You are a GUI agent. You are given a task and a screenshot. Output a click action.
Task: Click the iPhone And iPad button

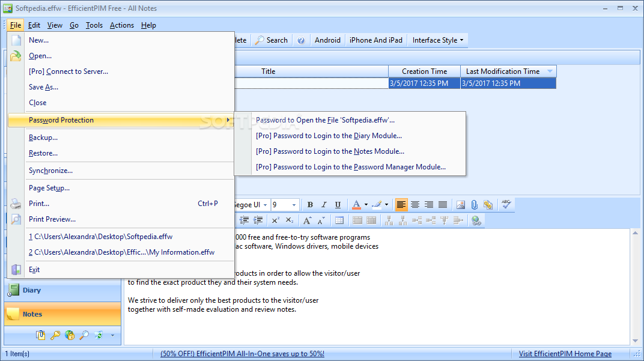[376, 40]
